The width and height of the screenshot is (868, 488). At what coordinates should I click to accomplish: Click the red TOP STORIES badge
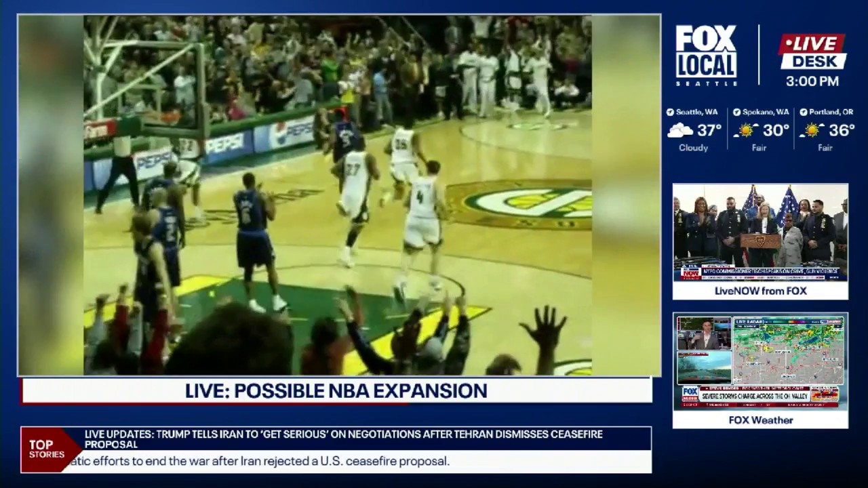click(47, 450)
